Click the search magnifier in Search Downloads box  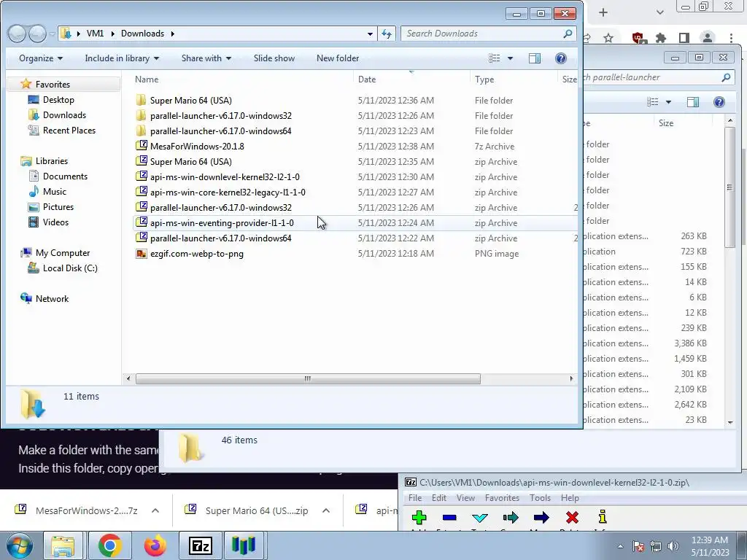(x=568, y=34)
